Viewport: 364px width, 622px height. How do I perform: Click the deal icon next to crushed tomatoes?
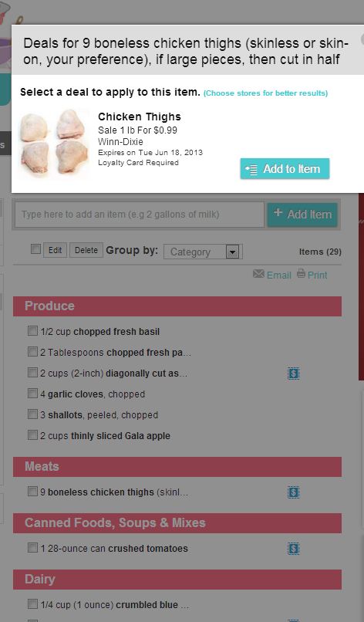pos(293,549)
